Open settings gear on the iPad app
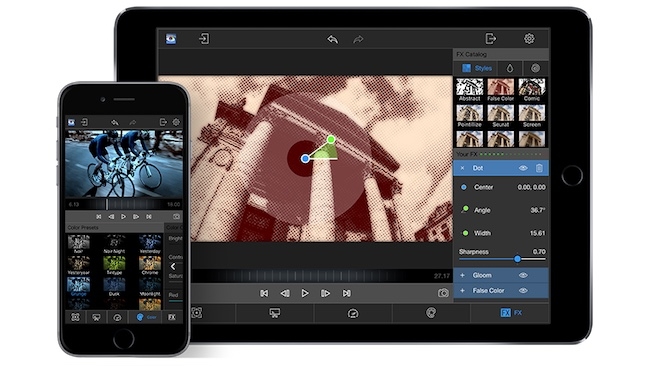 point(529,39)
